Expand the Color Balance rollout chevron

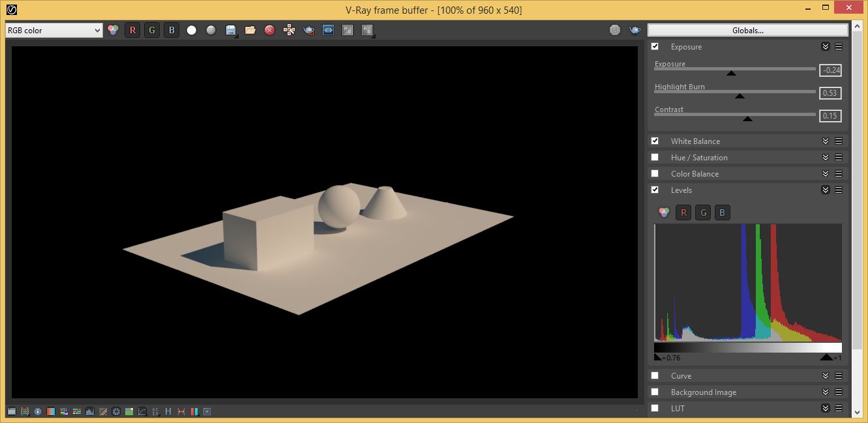(x=826, y=174)
